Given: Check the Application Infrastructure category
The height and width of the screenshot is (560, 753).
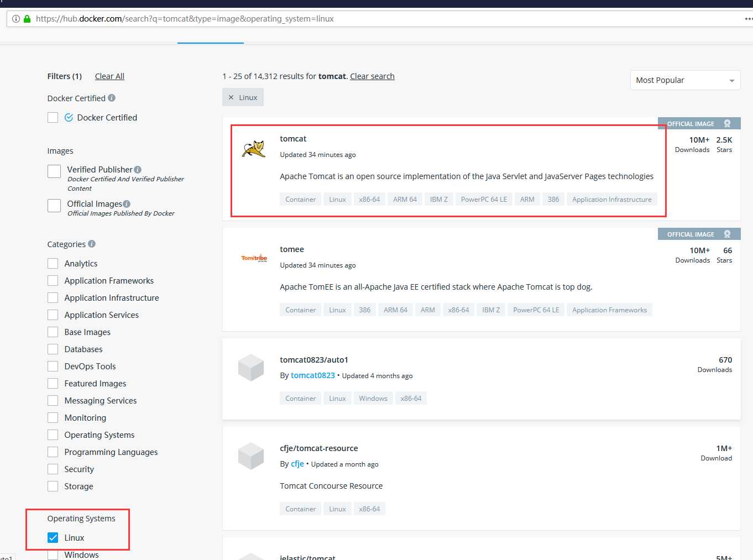Looking at the screenshot, I should point(53,298).
